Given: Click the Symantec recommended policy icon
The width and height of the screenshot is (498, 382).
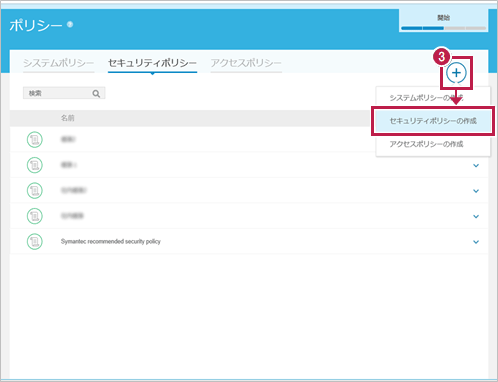Looking at the screenshot, I should point(35,242).
